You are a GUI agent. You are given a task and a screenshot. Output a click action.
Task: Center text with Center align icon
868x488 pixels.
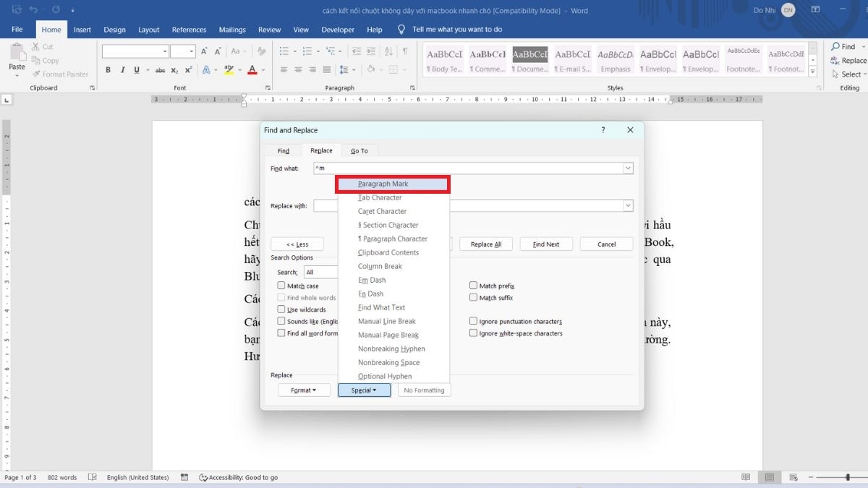point(298,70)
